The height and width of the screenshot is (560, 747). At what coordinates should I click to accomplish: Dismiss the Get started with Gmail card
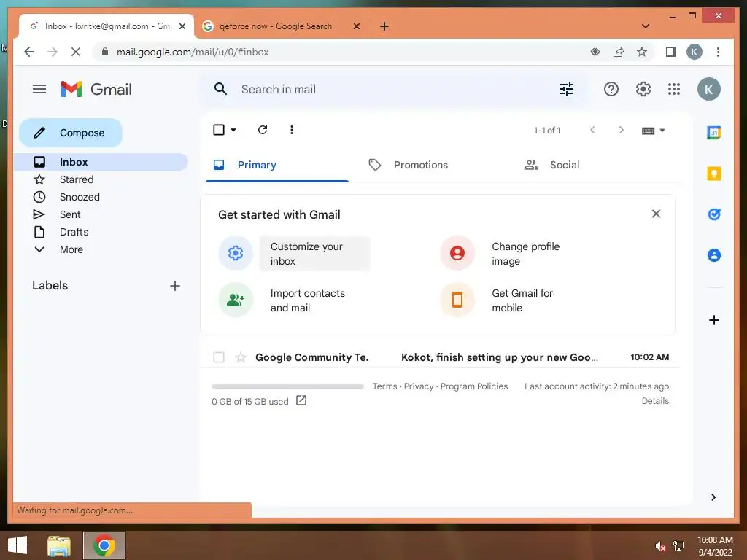(x=656, y=214)
